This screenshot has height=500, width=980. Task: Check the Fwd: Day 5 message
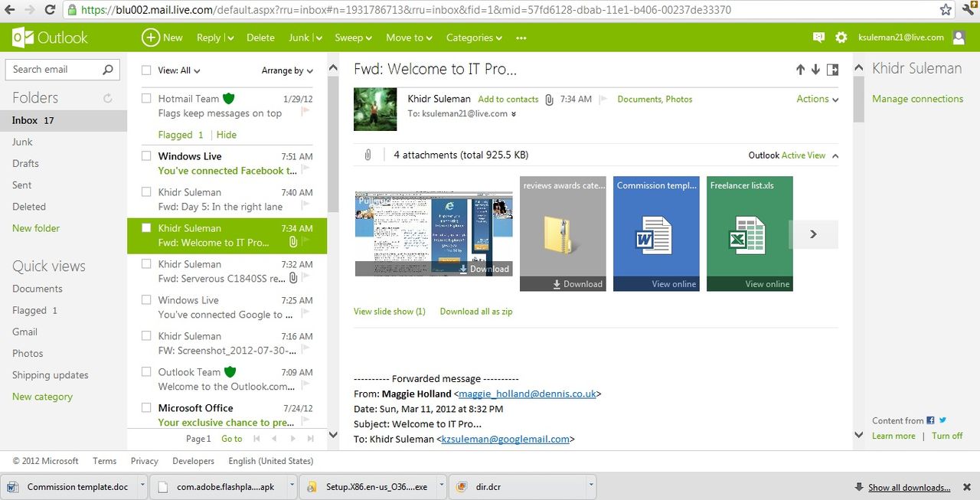(x=146, y=191)
